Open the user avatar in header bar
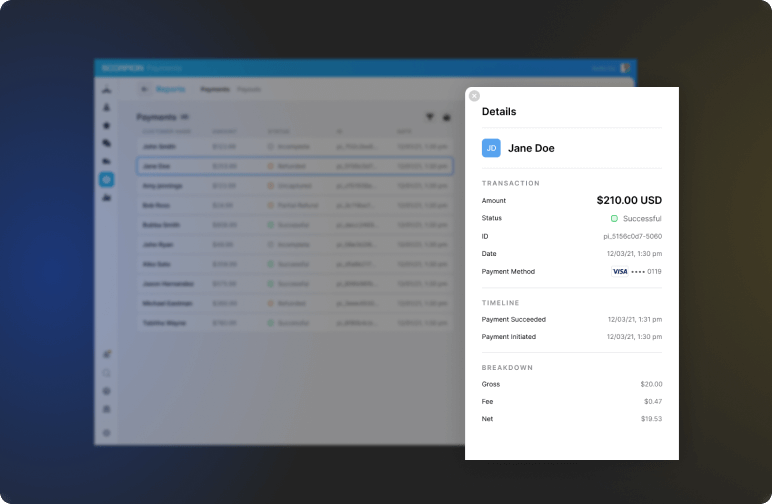 coord(625,67)
